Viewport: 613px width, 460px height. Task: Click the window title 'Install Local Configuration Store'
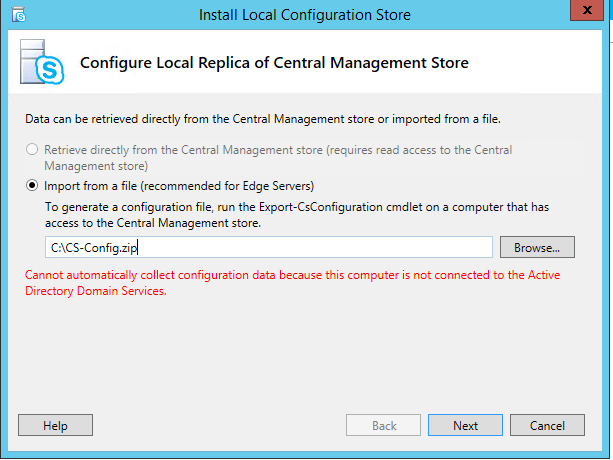305,15
